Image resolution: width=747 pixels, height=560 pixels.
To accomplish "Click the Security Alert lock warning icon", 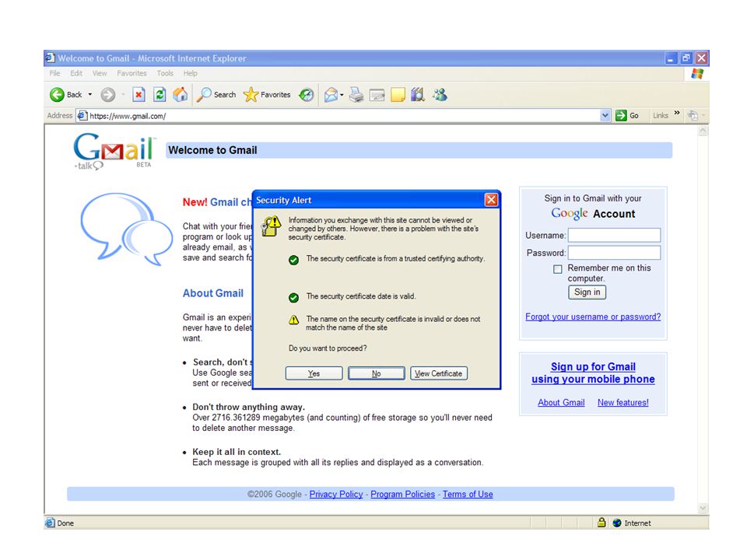I will point(271,226).
